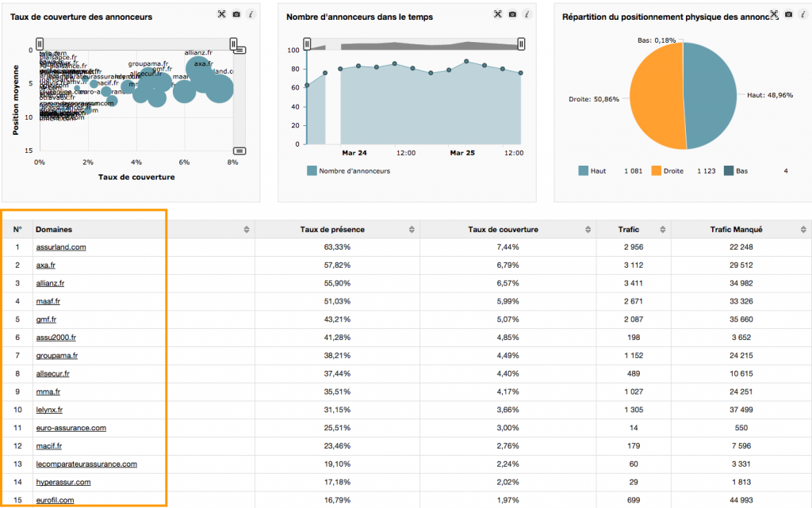Click the right handle of the time chart range slider

pos(521,44)
